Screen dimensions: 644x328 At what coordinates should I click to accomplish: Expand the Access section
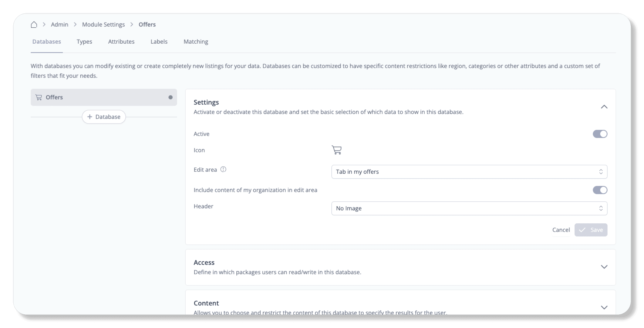click(604, 267)
